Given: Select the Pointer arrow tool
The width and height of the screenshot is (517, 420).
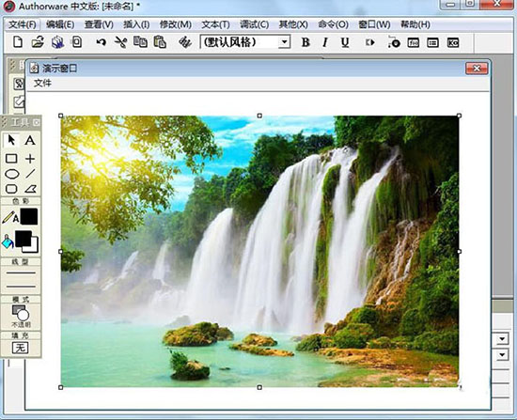Looking at the screenshot, I should point(11,140).
